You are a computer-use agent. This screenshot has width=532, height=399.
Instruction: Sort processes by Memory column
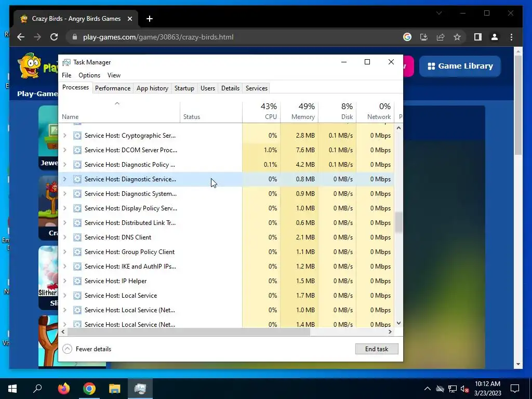(x=300, y=112)
